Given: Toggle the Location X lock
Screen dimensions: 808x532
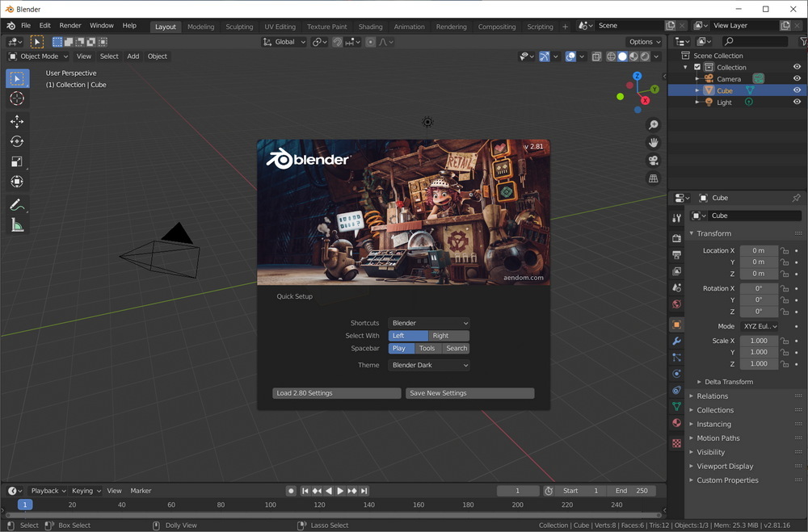Looking at the screenshot, I should point(785,251).
